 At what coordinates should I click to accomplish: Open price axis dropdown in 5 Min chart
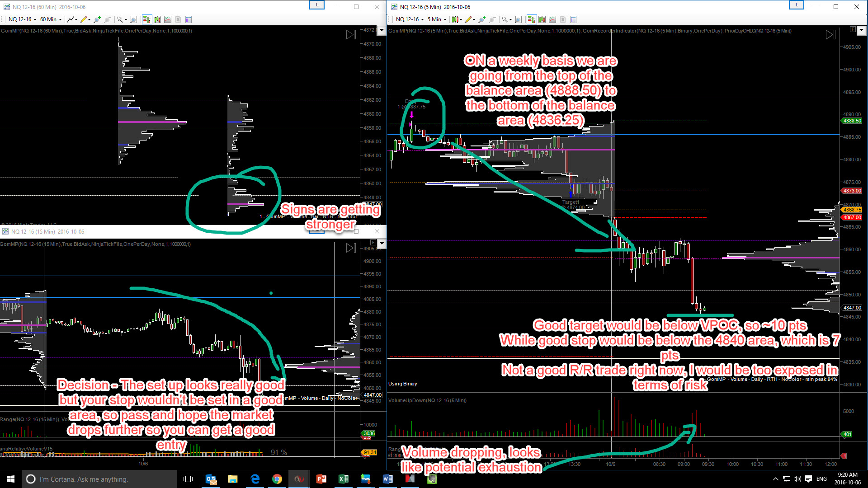click(x=861, y=30)
